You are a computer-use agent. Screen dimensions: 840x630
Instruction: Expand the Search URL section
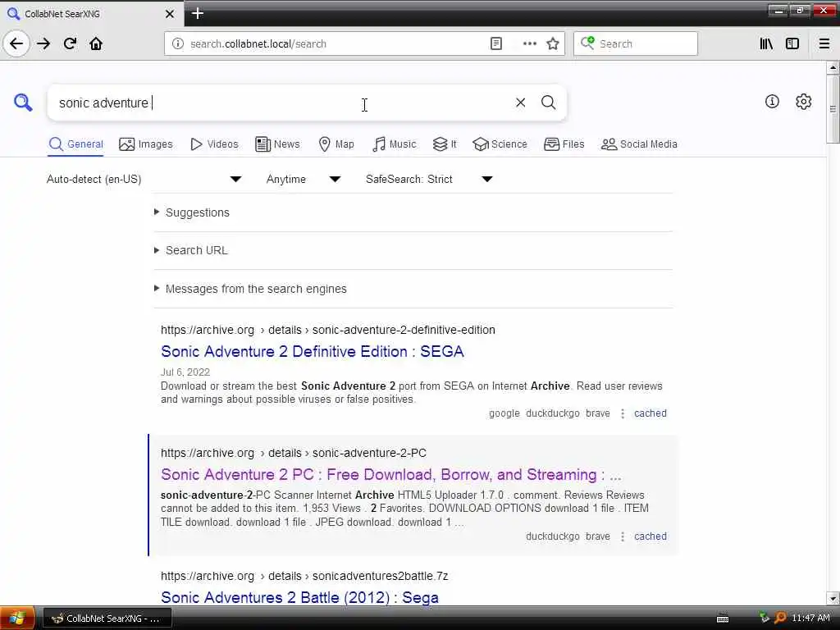click(x=197, y=250)
